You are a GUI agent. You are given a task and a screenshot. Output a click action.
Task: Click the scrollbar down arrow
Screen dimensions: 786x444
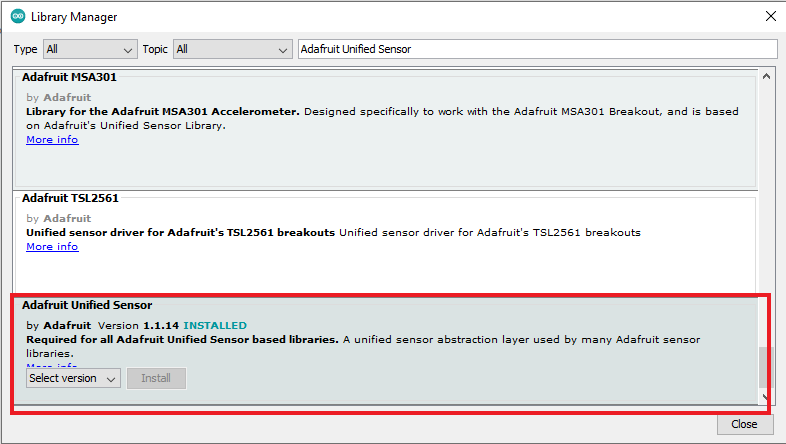765,397
